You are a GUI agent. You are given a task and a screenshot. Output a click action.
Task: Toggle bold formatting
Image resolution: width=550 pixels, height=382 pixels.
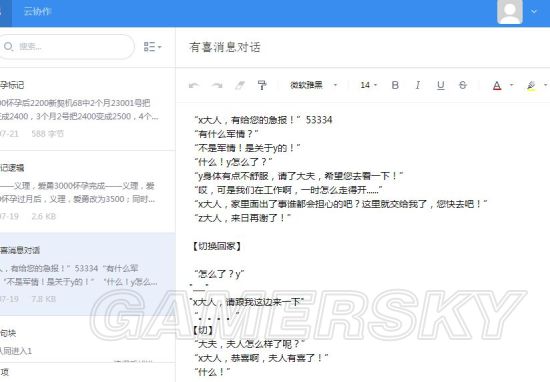[x=395, y=85]
